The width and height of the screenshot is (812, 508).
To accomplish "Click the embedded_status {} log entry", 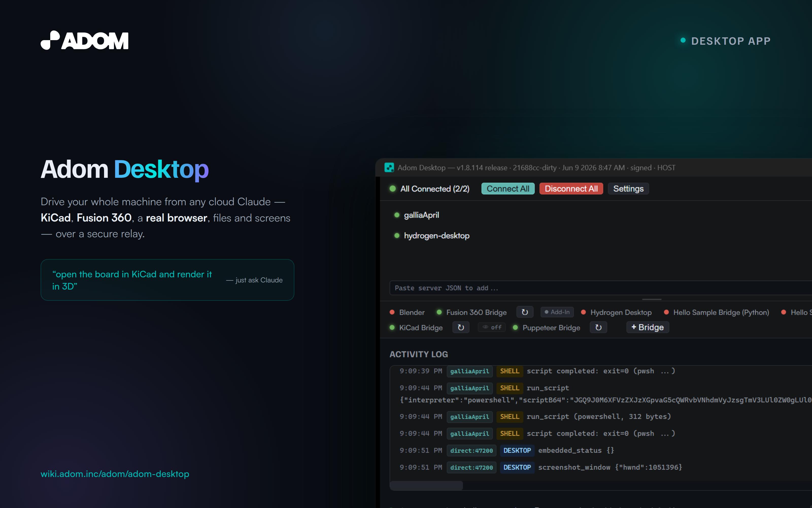I will [576, 451].
